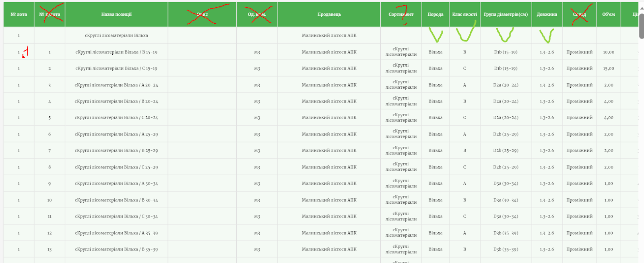Select position 'сКруглі лісоматеріали Вільха / A 35-39'

tap(116, 233)
